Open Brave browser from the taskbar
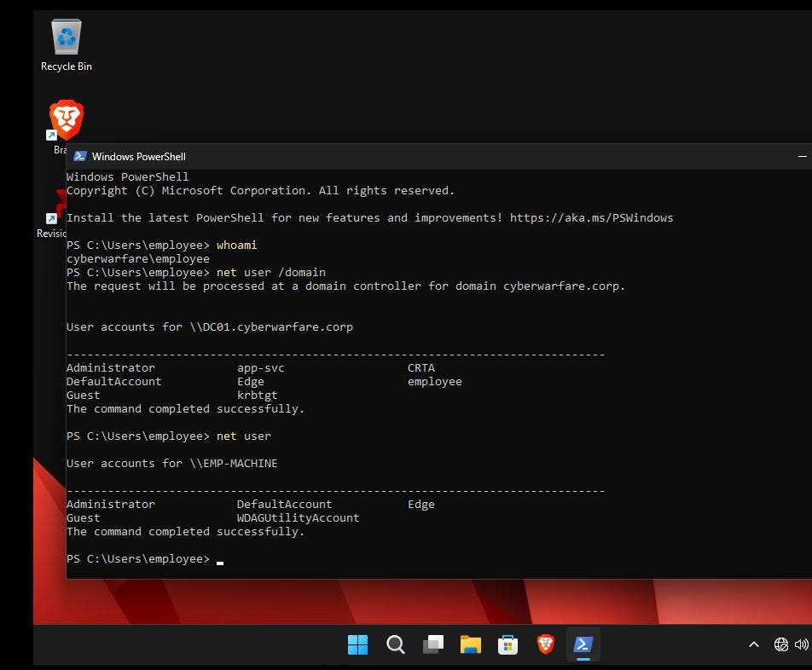The width and height of the screenshot is (812, 670). click(x=545, y=644)
